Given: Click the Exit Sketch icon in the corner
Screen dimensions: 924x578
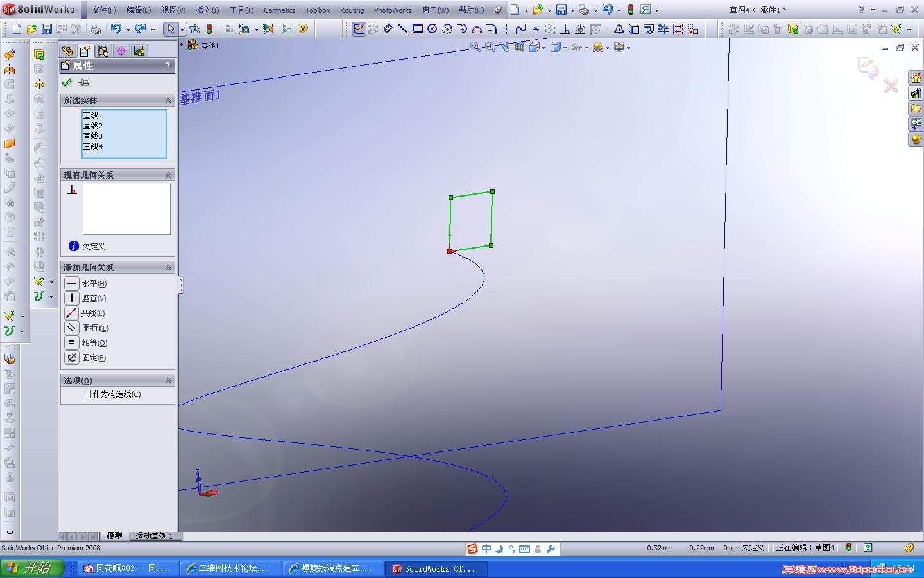Looking at the screenshot, I should (868, 67).
